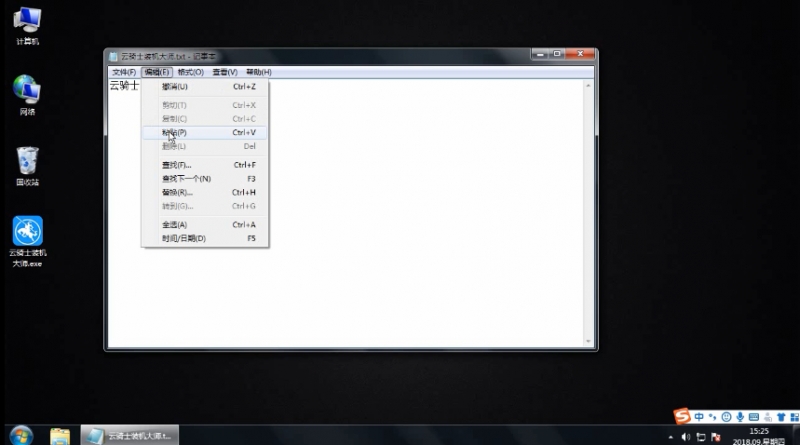Image resolution: width=800 pixels, height=445 pixels.
Task: Select the 云骑士装机大师.exe desktop icon
Action: (x=28, y=241)
